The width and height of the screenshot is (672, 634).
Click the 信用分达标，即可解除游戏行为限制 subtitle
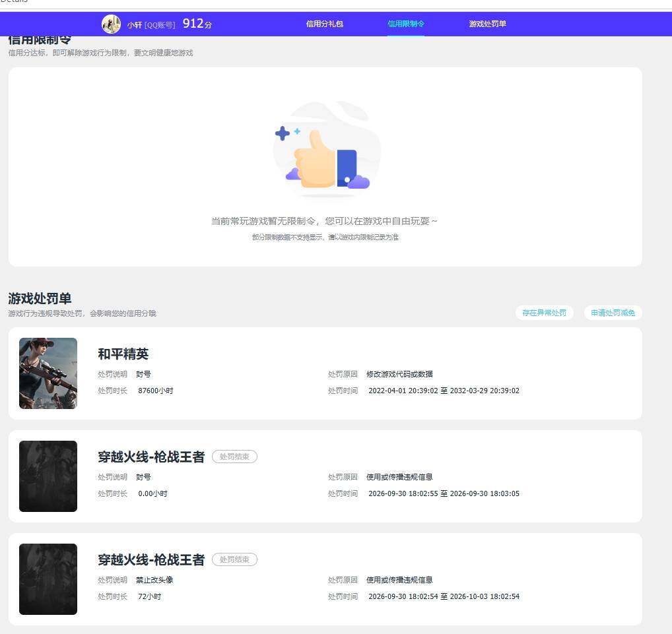[x=101, y=53]
